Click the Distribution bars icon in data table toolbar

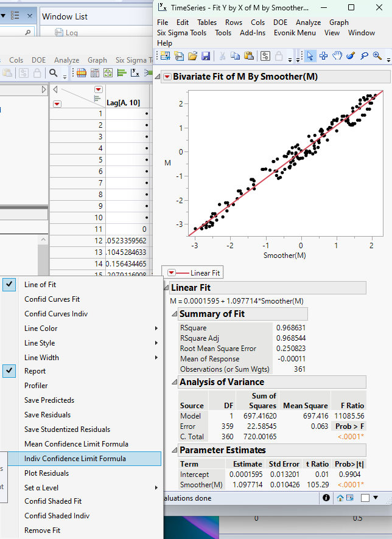click(122, 73)
